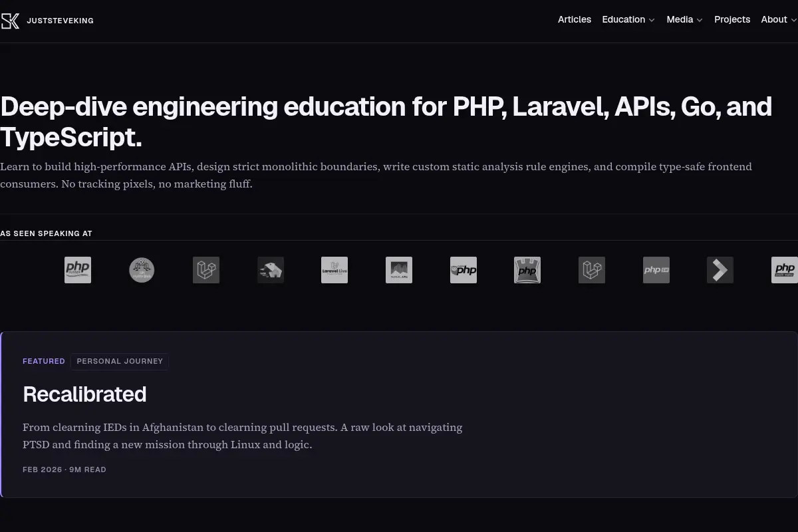
Task: Select the PERSONAL JOURNEY category tag
Action: pyautogui.click(x=120, y=361)
